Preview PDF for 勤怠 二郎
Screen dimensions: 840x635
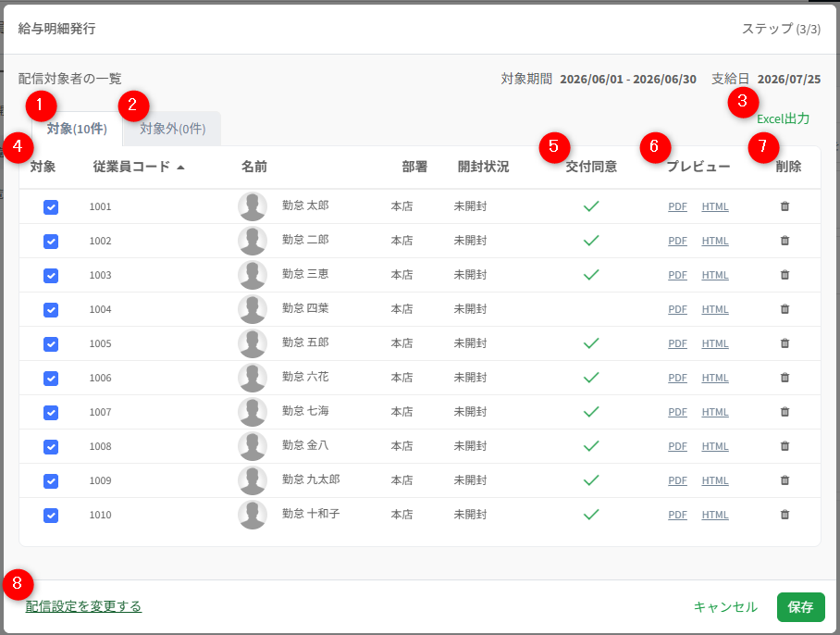click(x=677, y=241)
